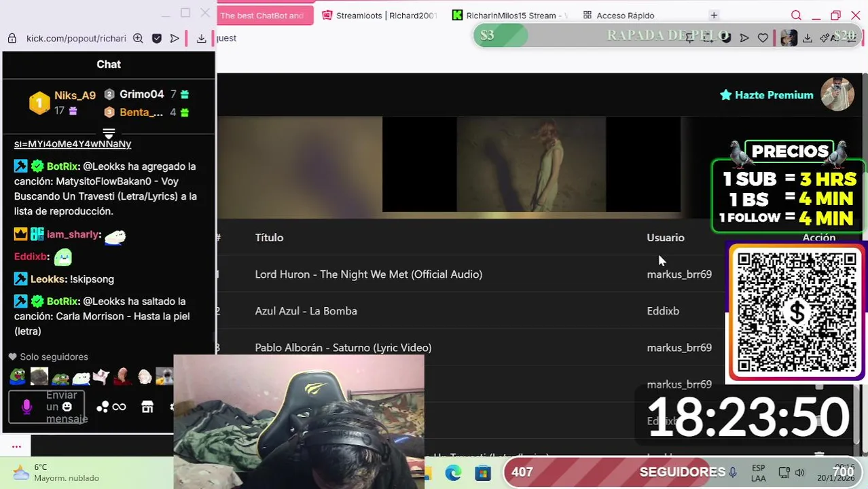Click the moderator badge beside Leokks
Screen dimensions: 868x489
pos(21,279)
